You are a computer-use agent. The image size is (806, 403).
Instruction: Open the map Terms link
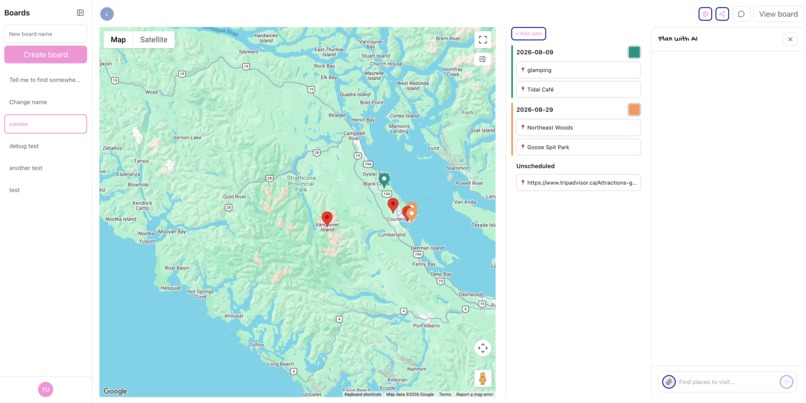[445, 394]
